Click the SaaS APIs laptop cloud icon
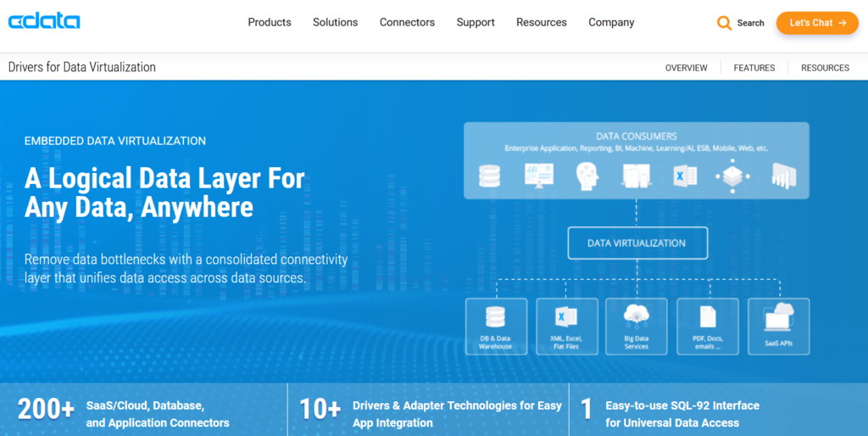868x436 pixels. [x=779, y=317]
